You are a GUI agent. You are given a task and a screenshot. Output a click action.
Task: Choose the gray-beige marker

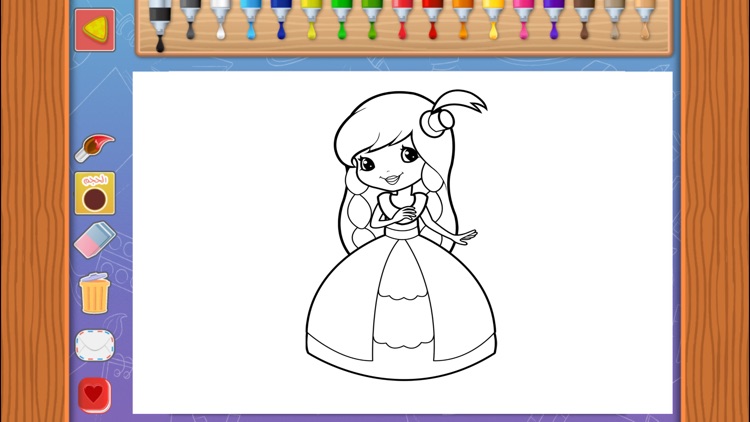click(x=614, y=19)
